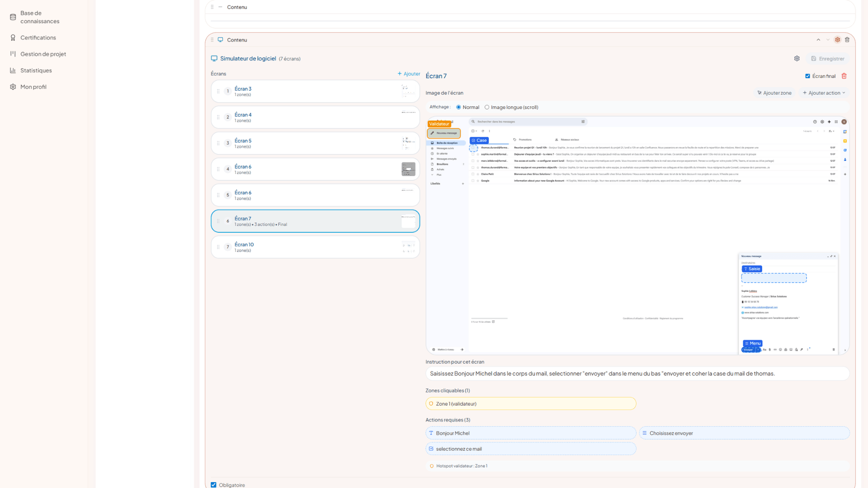Viewport: 868px width, 488px height.
Task: Open simulator settings gear next to Enregistrer
Action: (797, 59)
